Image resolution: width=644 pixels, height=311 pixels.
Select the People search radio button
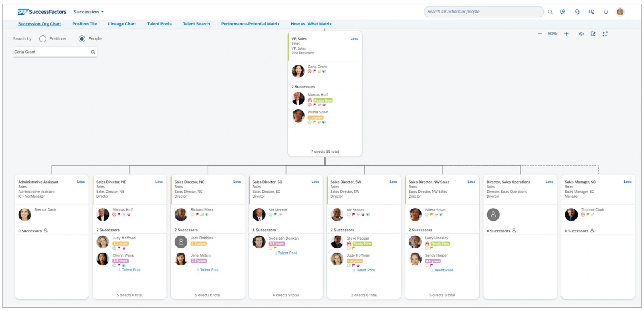(x=82, y=39)
